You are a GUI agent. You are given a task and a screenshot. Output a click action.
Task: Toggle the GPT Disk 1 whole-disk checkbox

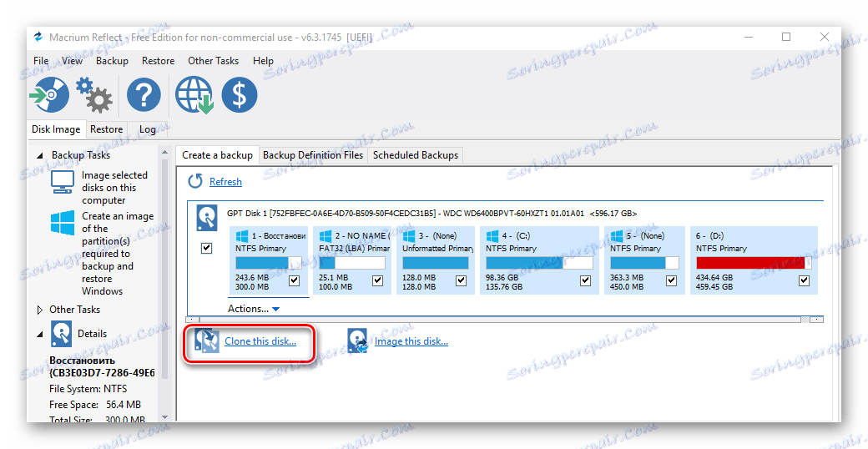click(x=206, y=248)
